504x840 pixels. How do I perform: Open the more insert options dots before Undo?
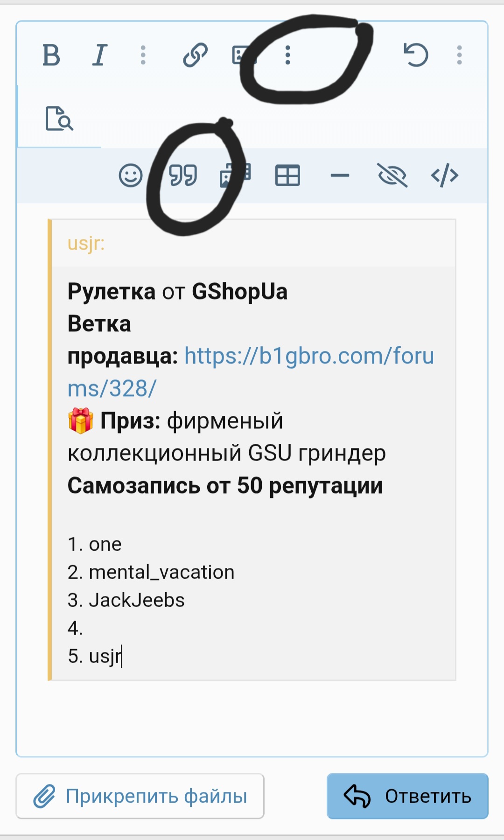point(288,55)
